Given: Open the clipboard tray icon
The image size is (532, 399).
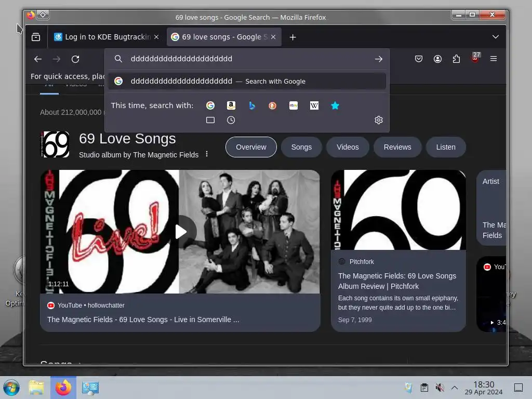Looking at the screenshot, I should pyautogui.click(x=424, y=388).
